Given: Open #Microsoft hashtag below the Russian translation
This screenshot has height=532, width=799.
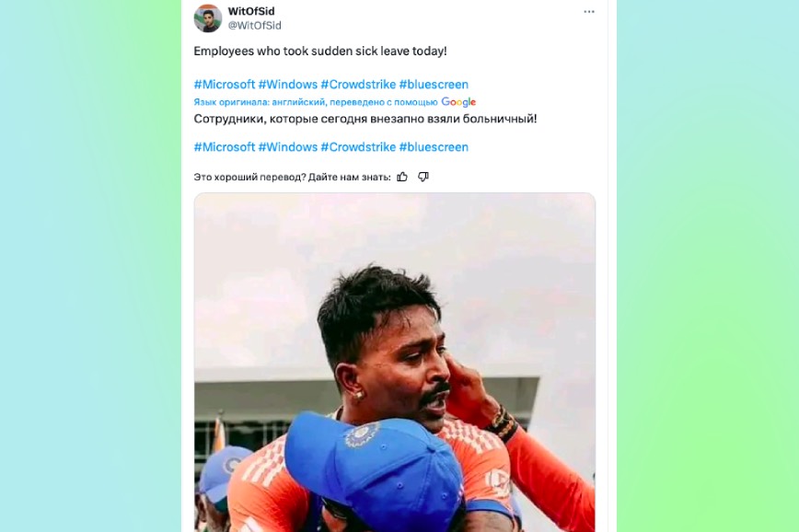Looking at the screenshot, I should click(x=225, y=146).
